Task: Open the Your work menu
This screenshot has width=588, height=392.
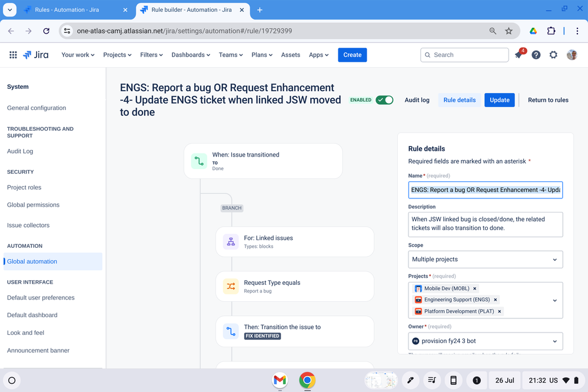Action: 78,55
